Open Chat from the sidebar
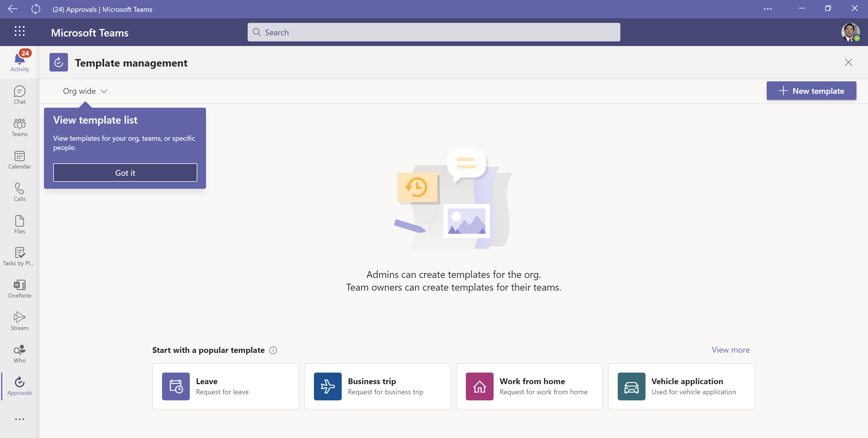868x438 pixels. click(x=20, y=95)
